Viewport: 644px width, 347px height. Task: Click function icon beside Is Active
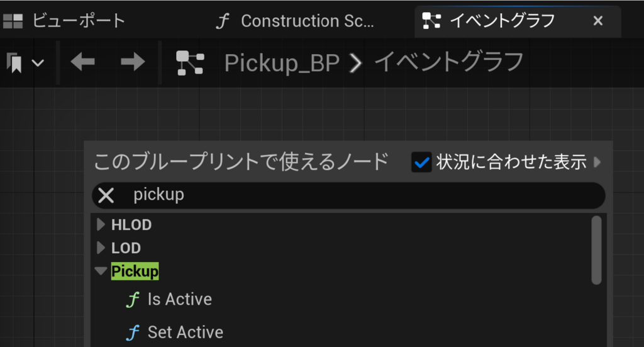[x=133, y=299]
